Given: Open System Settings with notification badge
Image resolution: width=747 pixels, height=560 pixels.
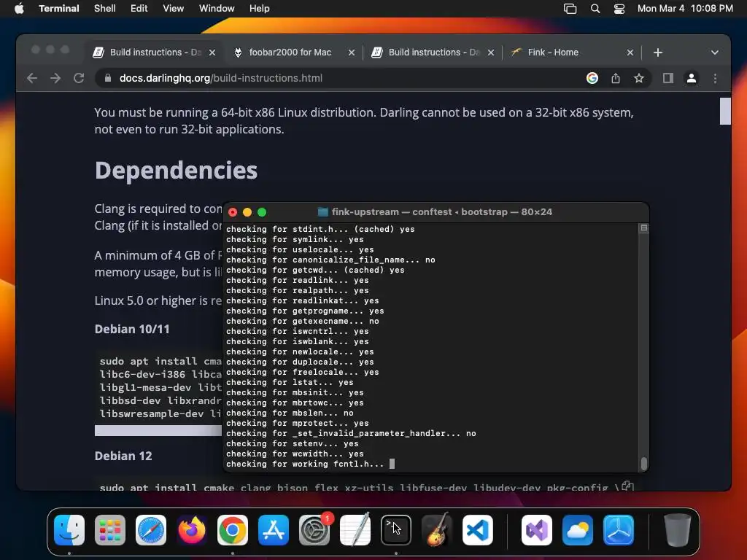Looking at the screenshot, I should click(x=314, y=530).
